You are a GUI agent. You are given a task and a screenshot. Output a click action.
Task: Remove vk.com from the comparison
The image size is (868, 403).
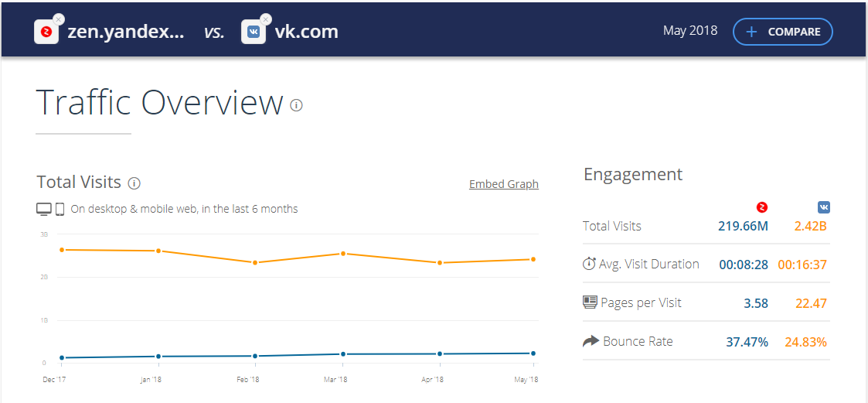click(x=266, y=19)
